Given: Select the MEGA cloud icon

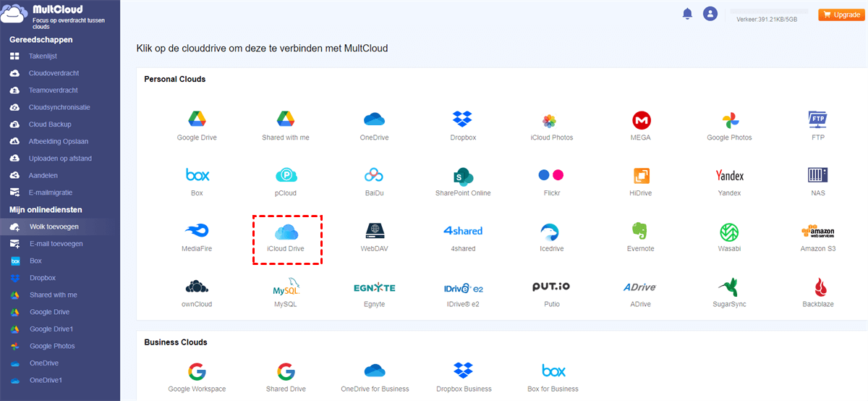Looking at the screenshot, I should pos(641,119).
